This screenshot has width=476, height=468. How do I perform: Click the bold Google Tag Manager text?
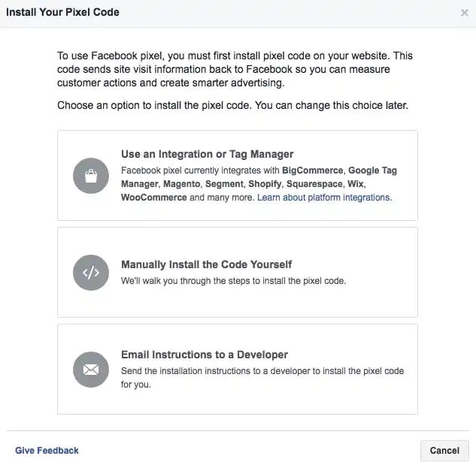pos(372,171)
